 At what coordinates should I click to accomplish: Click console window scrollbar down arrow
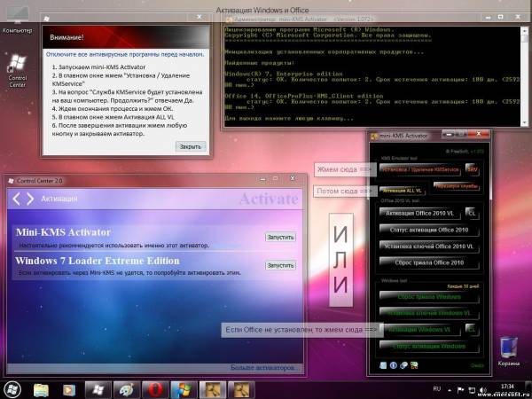click(x=525, y=123)
